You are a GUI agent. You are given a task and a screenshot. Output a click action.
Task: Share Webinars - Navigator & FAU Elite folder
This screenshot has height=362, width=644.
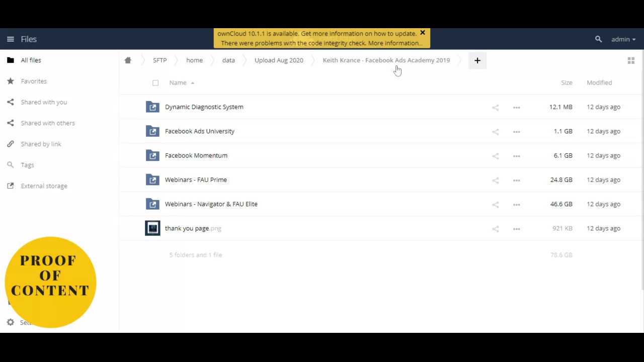point(496,204)
